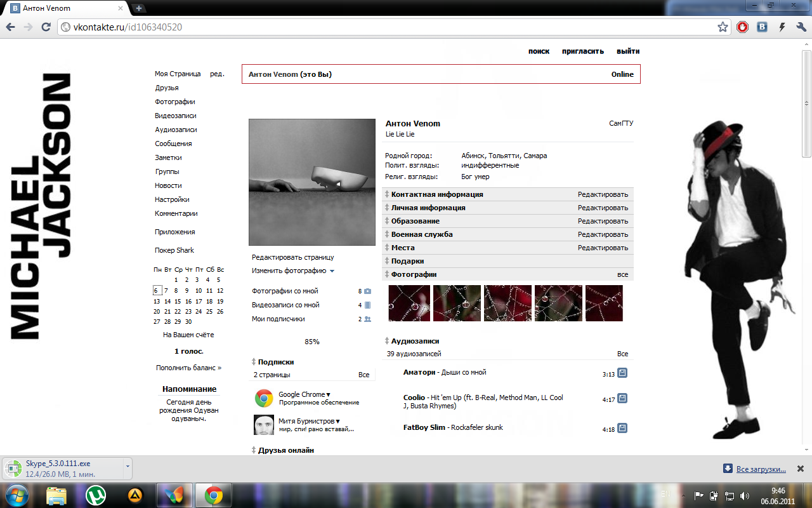
Task: Open new tab with plus button
Action: (139, 8)
